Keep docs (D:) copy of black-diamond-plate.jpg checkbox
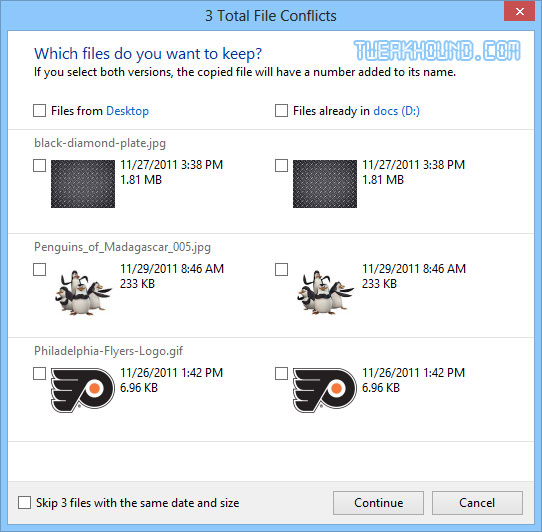Viewport: 542px width, 532px height. 281,165
